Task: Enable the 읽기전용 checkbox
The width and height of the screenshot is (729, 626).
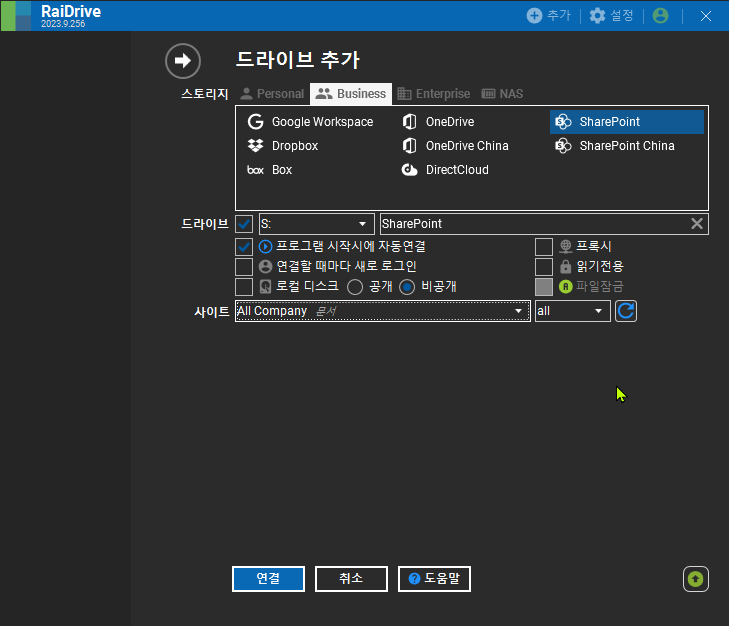Action: coord(544,267)
